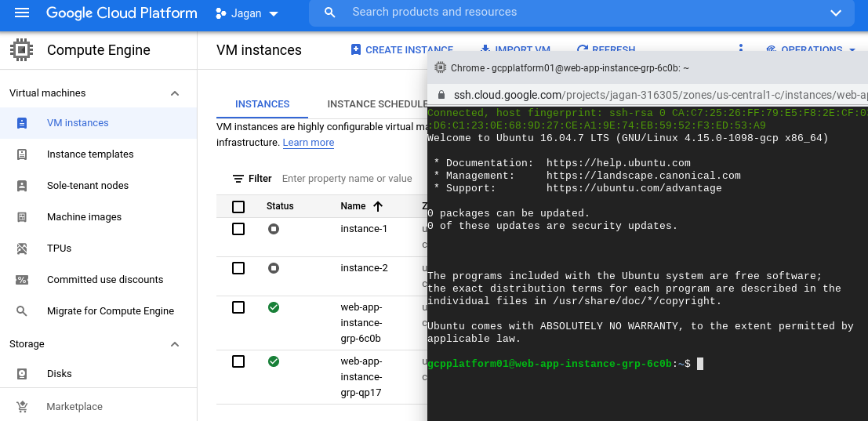Click the CREATE INSTANCE button

pyautogui.click(x=402, y=50)
